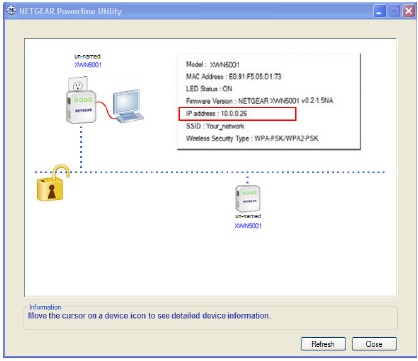Click the MAC Address E0:91:F5:05:D1:73 line
Screen dimensions: 418x361
[x=234, y=77]
